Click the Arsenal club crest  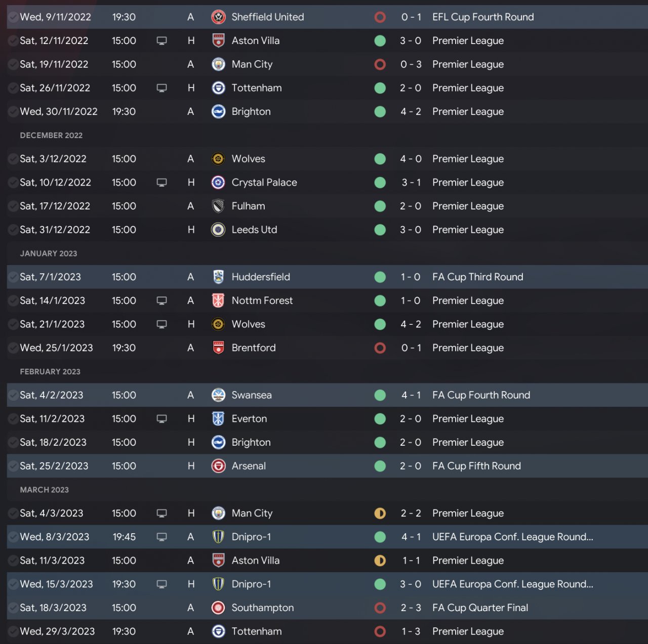tap(218, 466)
